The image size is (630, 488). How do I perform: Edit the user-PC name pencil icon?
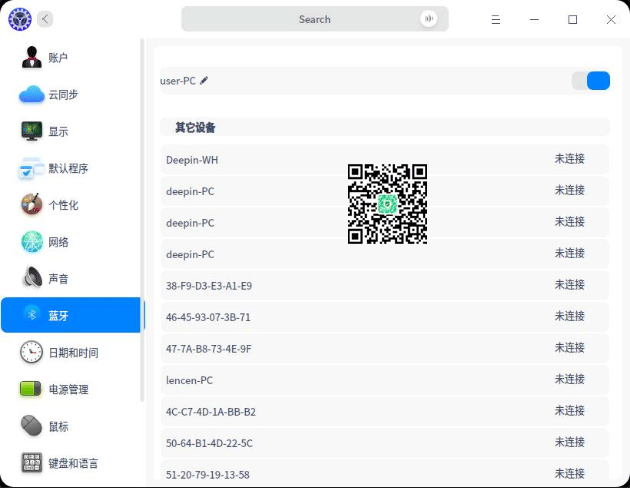pyautogui.click(x=204, y=80)
